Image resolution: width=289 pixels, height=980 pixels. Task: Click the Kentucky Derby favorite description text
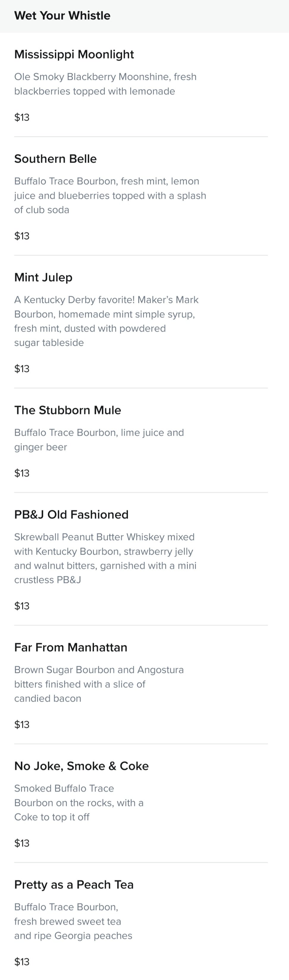click(x=106, y=321)
